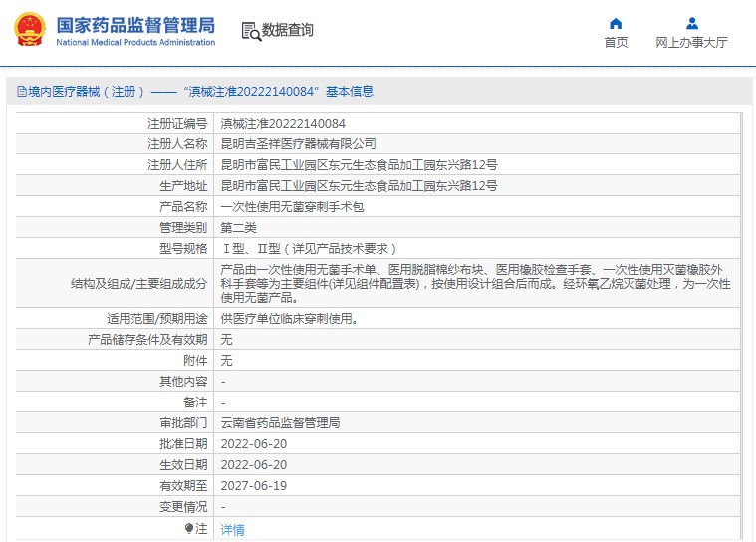Click the 数据查询 heading text
This screenshot has height=542, width=756.
tap(287, 30)
